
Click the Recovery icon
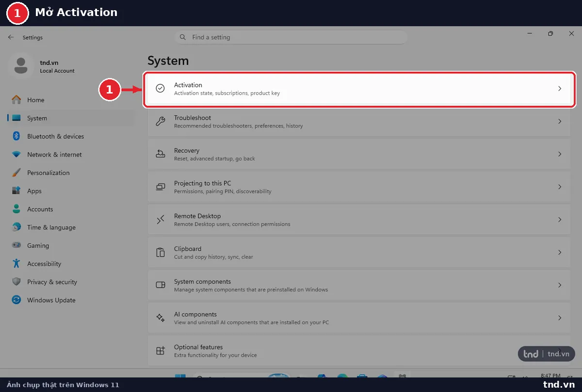(160, 154)
